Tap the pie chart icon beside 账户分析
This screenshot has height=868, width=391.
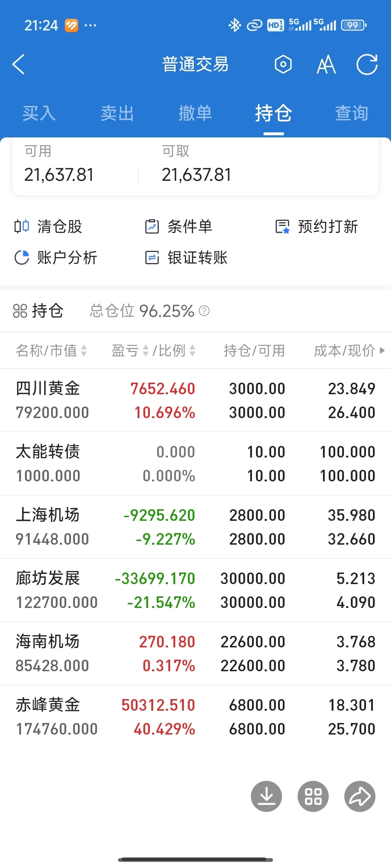(22, 258)
